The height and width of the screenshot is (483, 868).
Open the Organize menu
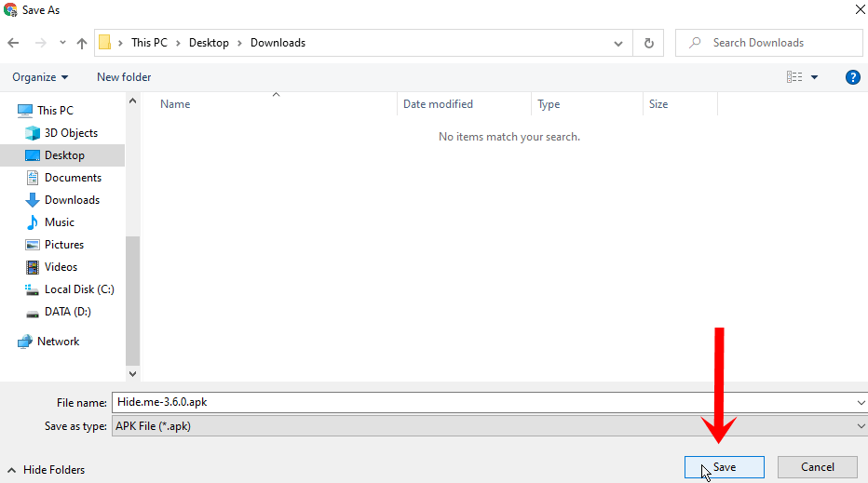pos(40,77)
